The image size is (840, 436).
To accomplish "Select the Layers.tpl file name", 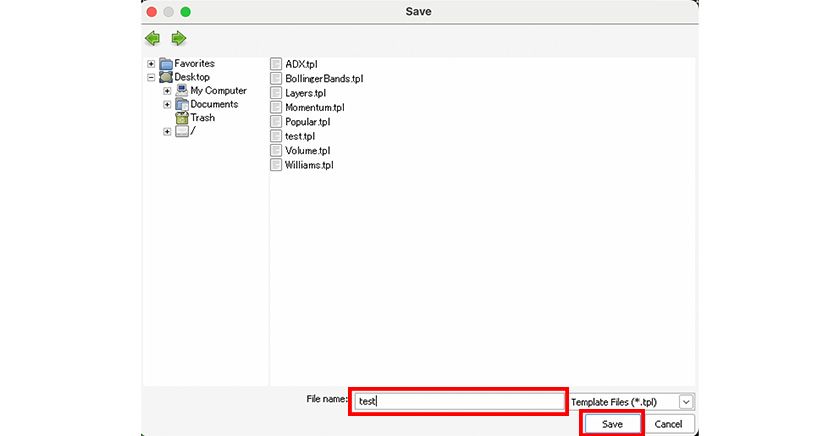I will coord(305,93).
